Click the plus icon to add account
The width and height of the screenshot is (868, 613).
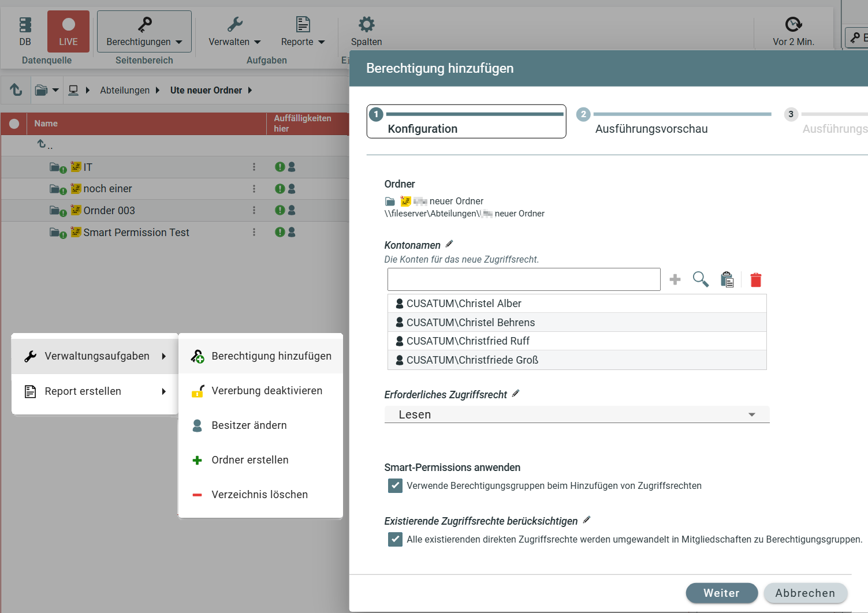tap(675, 280)
